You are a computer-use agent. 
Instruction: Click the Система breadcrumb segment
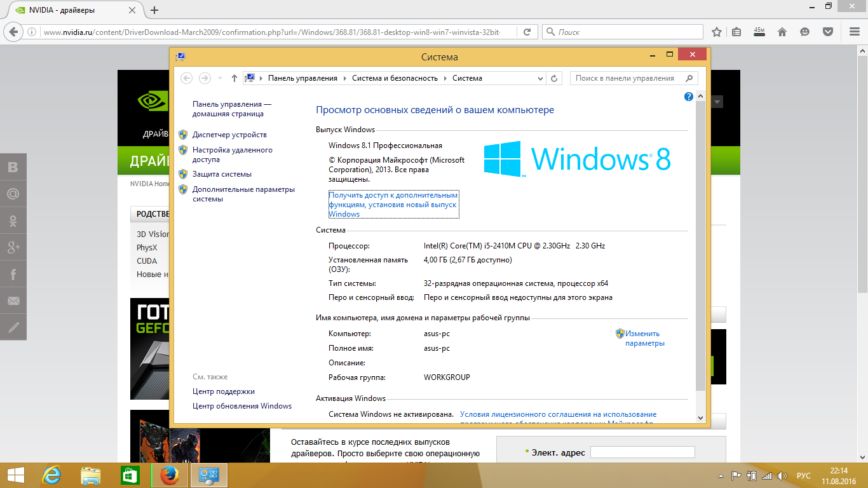[x=467, y=78]
